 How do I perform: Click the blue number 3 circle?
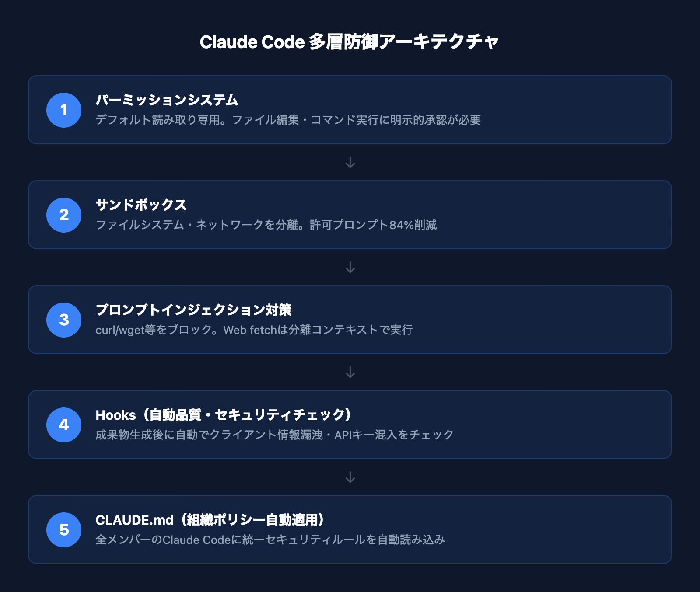tap(64, 320)
